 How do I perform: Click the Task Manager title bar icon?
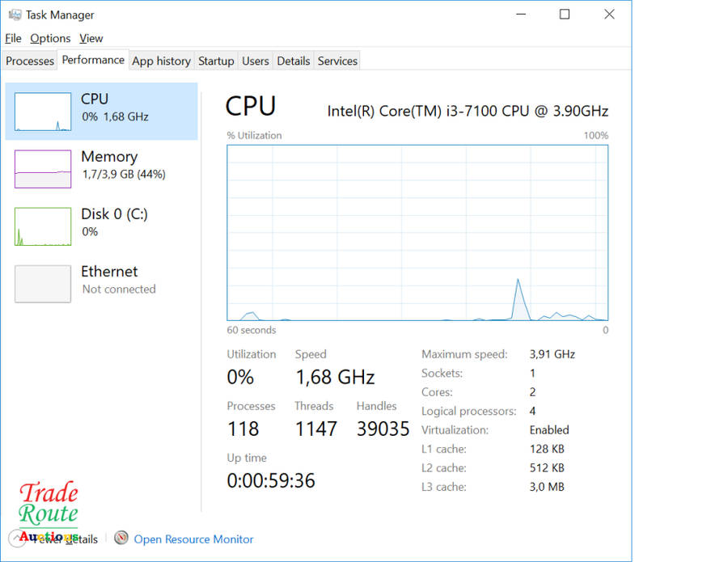coord(15,15)
